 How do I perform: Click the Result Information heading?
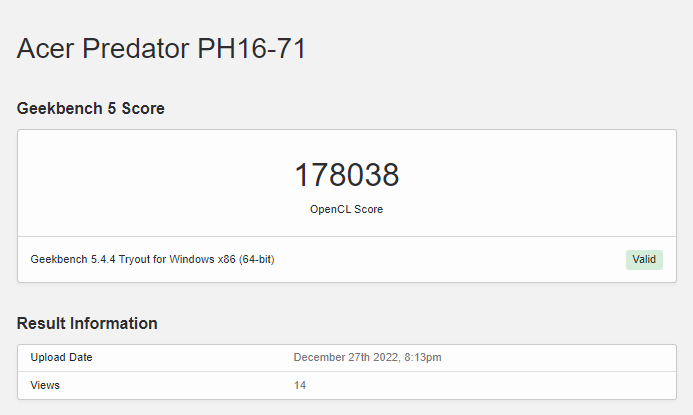[x=87, y=323]
